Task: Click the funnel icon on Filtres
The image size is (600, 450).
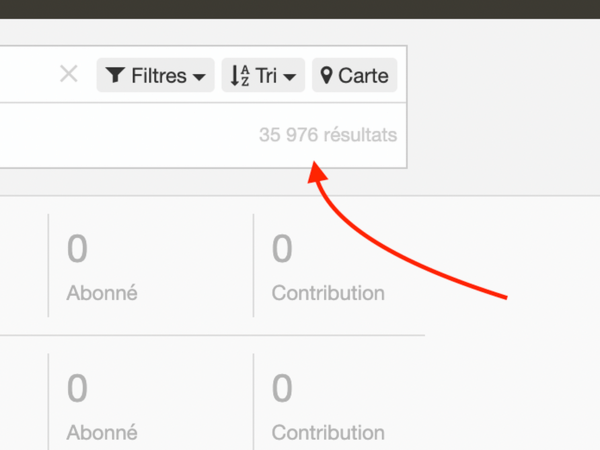Action: coord(115,75)
